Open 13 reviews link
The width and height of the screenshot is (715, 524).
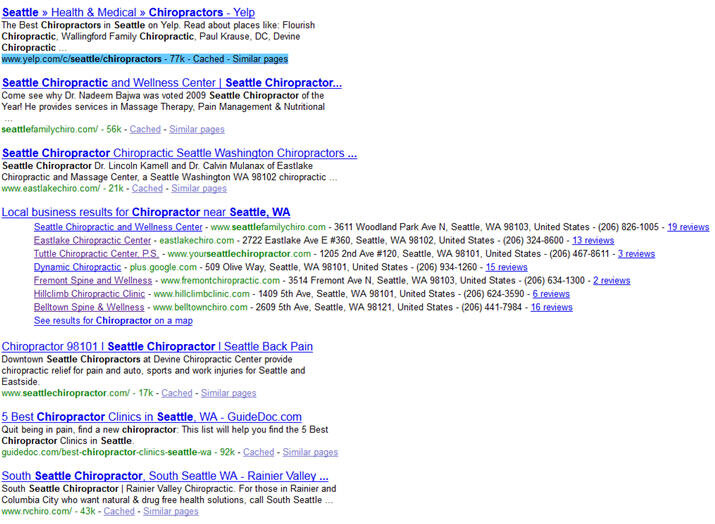593,240
